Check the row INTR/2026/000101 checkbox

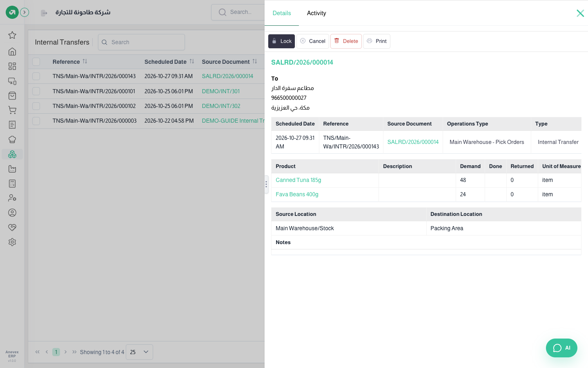tap(36, 91)
